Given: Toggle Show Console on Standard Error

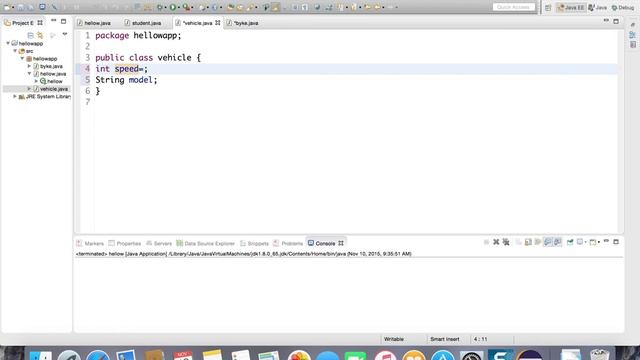Looking at the screenshot, I should pos(558,242).
